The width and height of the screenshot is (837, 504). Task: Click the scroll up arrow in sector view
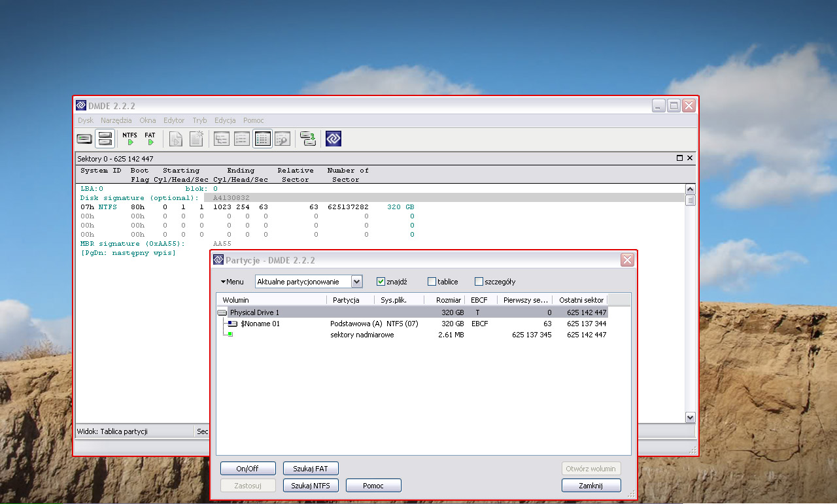click(x=690, y=190)
